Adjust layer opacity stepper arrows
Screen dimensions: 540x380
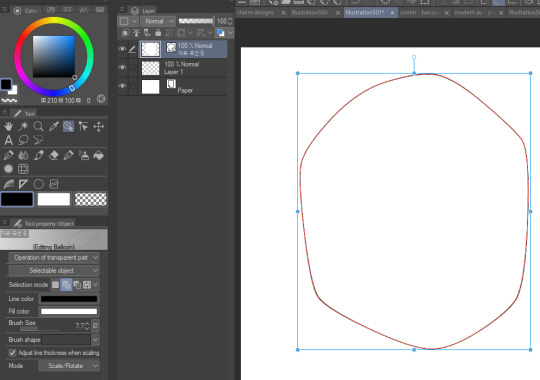pyautogui.click(x=230, y=21)
